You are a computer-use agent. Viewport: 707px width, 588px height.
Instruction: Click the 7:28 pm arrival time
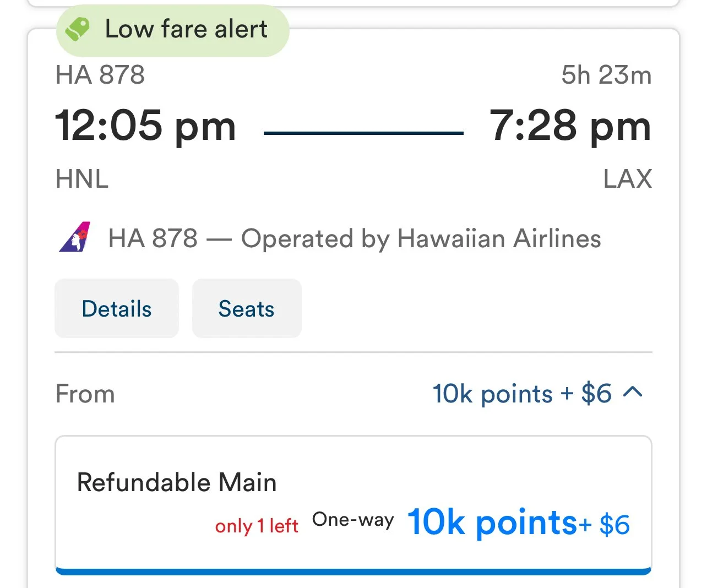(570, 126)
